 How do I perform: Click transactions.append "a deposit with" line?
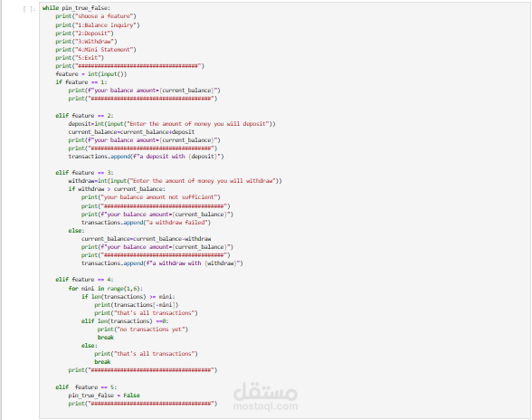[x=146, y=157]
